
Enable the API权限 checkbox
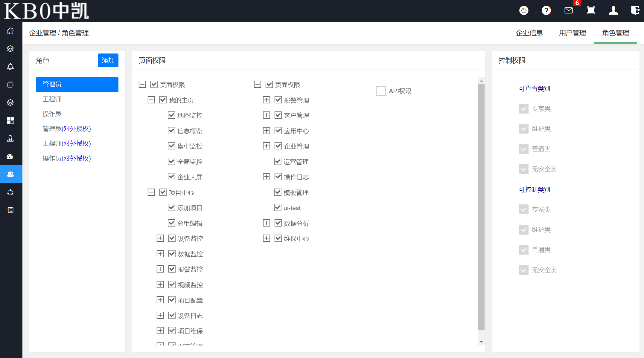pos(381,91)
